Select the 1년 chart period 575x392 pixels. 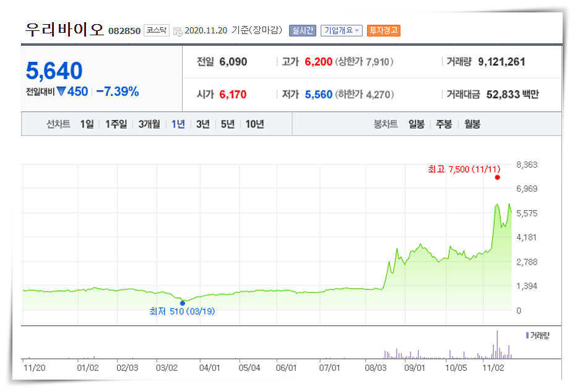click(x=178, y=124)
